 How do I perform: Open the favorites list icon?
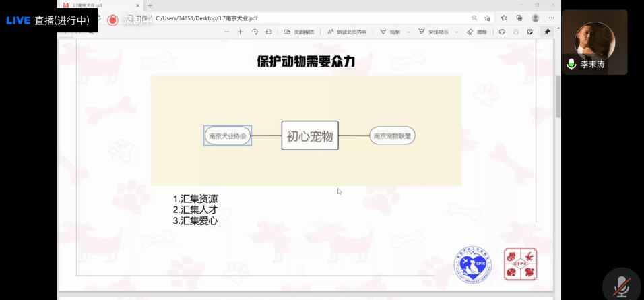(503, 18)
